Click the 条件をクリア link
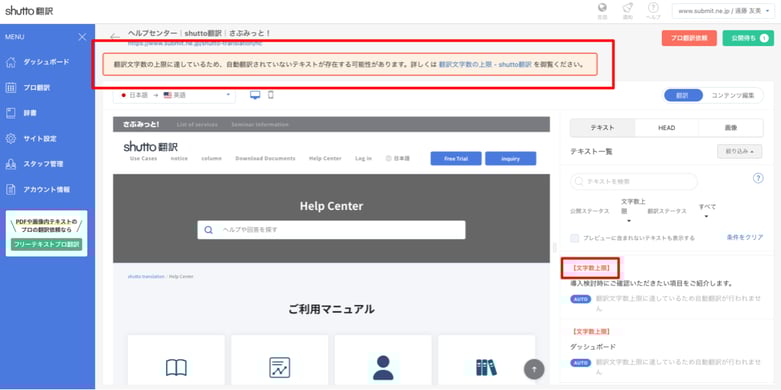The width and height of the screenshot is (781, 390). coord(745,238)
